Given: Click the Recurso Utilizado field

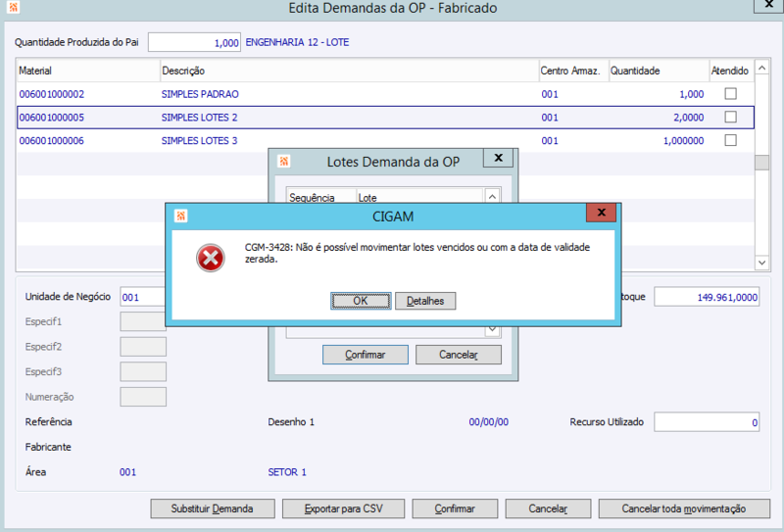Looking at the screenshot, I should [707, 422].
